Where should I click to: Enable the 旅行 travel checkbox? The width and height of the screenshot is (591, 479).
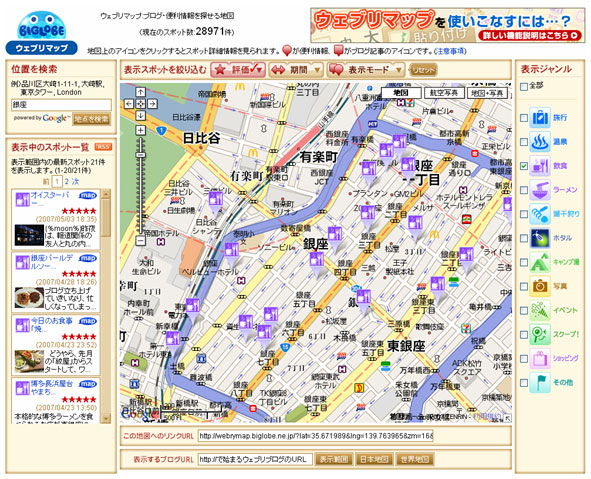(x=524, y=118)
